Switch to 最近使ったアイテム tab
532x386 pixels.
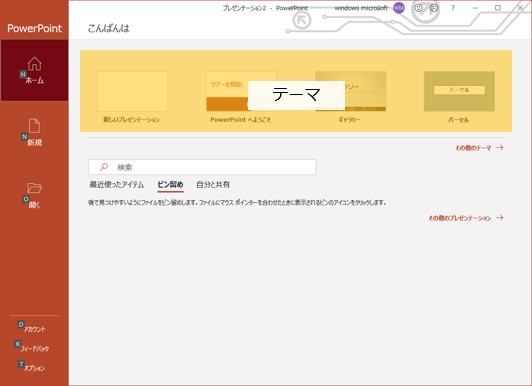pos(117,185)
